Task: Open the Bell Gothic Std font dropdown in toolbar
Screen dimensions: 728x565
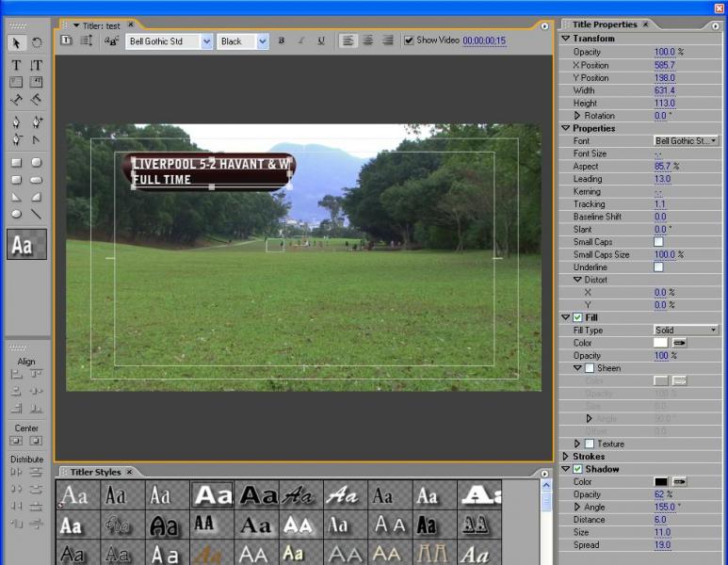Action: (206, 41)
